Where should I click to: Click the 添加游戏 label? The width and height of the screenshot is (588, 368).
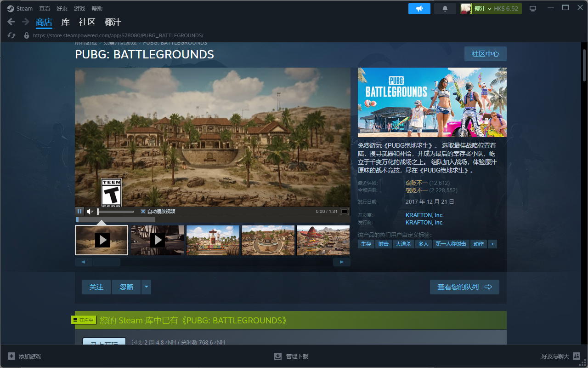30,356
